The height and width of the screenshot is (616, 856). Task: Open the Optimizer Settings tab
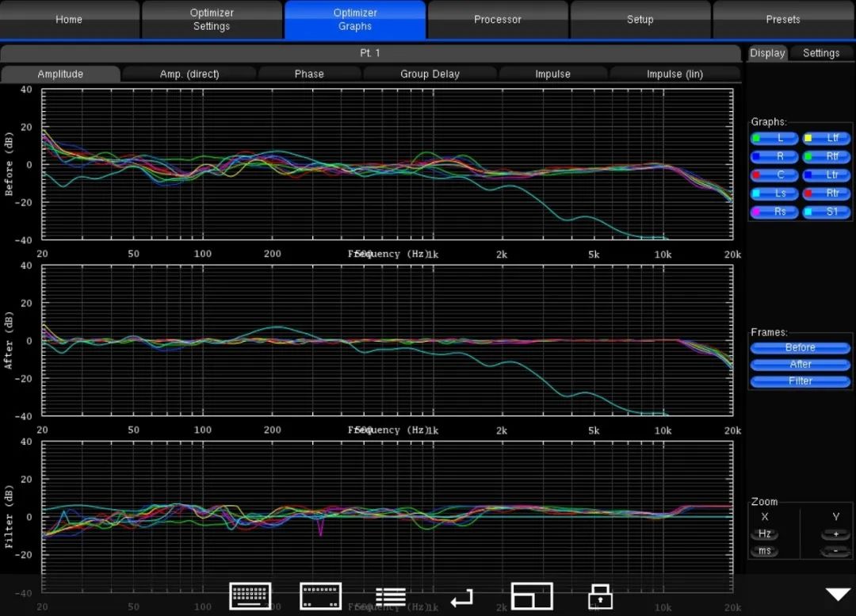pyautogui.click(x=212, y=20)
